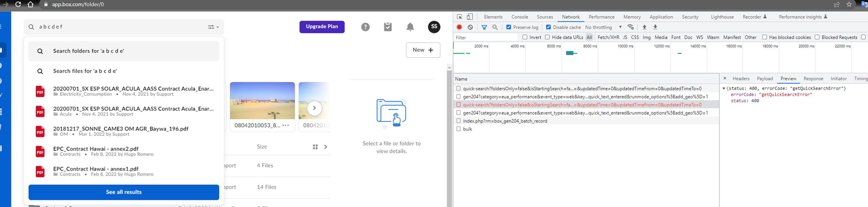This screenshot has width=868, height=207.
Task: Select Search files for 'a b c d e'
Action: [124, 71]
